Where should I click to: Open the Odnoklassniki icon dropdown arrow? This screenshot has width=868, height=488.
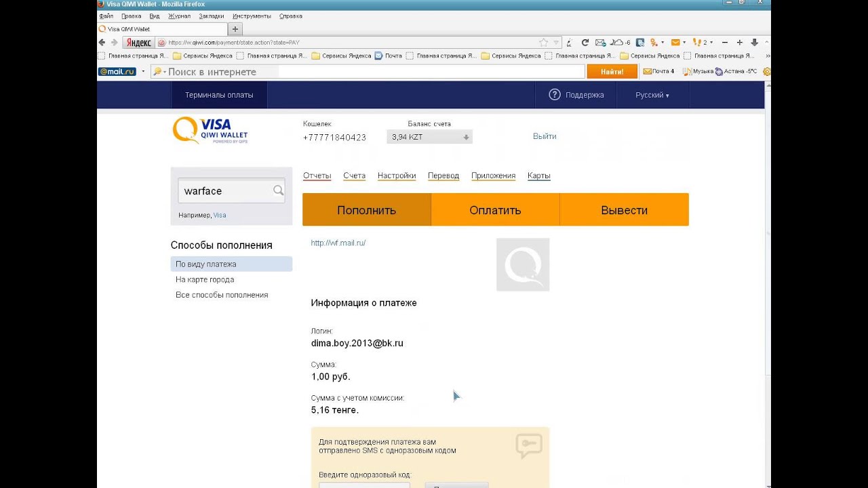(x=663, y=42)
